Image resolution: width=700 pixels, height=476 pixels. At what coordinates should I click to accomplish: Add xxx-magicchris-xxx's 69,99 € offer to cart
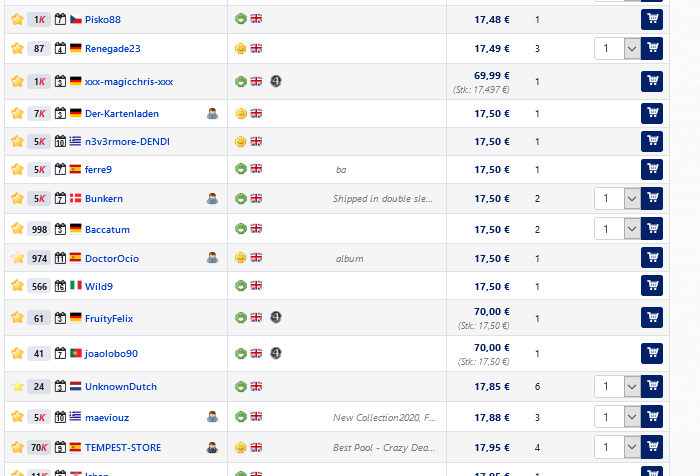coord(651,82)
